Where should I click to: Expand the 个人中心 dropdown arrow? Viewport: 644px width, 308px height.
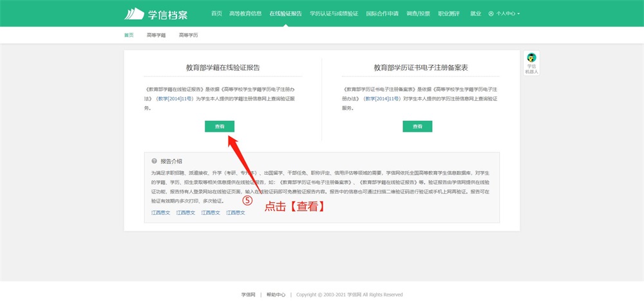tap(518, 14)
